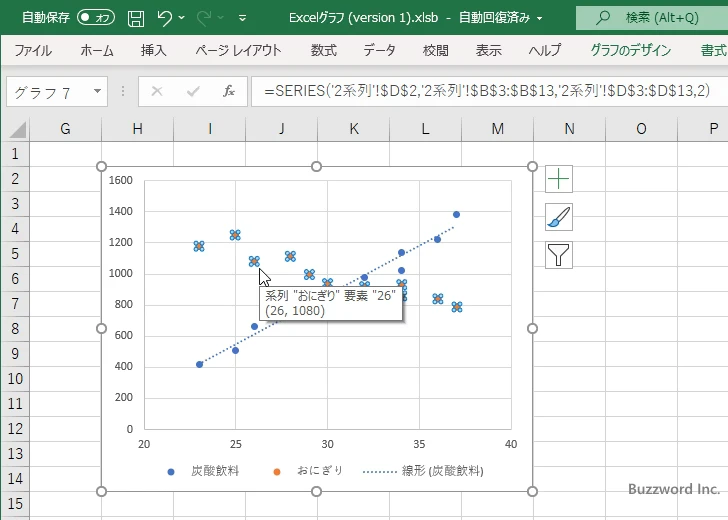This screenshot has width=728, height=520.
Task: Click the search magnifier icon
Action: tap(603, 18)
